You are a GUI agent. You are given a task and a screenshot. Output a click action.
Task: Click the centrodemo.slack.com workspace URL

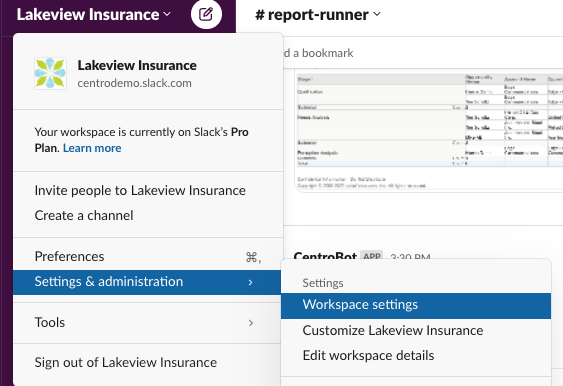(135, 83)
